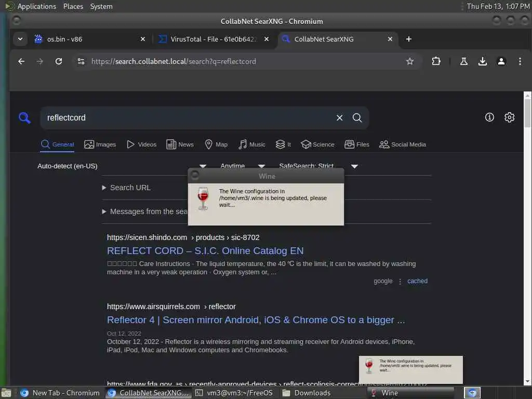Open cached version of Reflect Cord result
532x399 pixels.
point(417,281)
